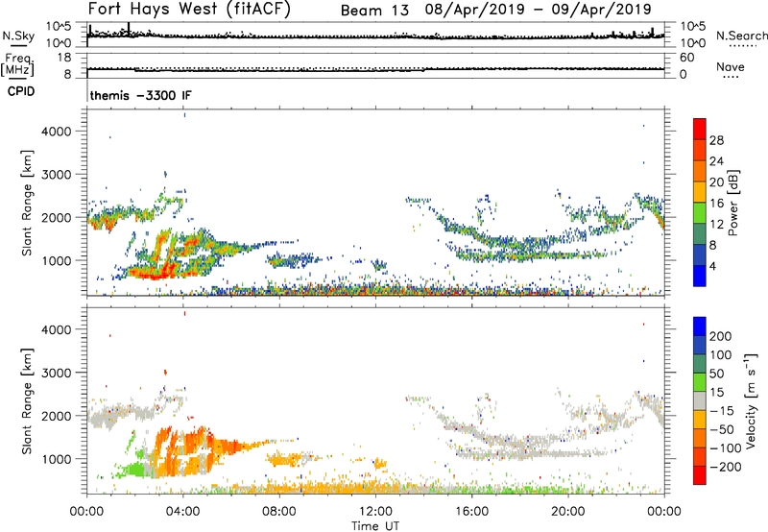Click the 28 dB colorbar label
The height and width of the screenshot is (532, 768).
716,140
